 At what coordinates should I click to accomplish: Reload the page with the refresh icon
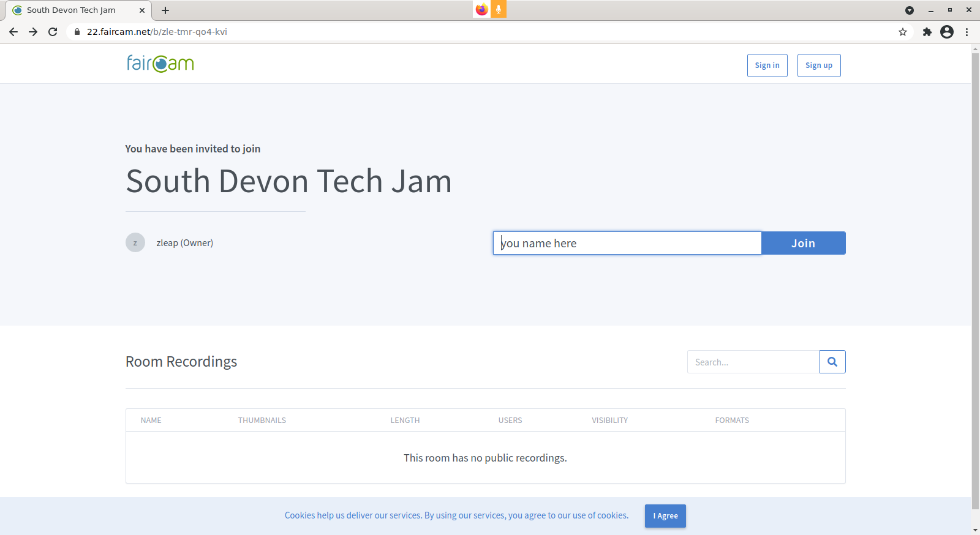pyautogui.click(x=53, y=32)
